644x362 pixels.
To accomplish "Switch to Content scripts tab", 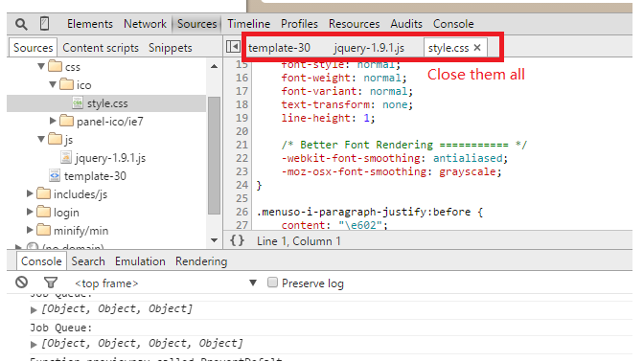I will [101, 48].
